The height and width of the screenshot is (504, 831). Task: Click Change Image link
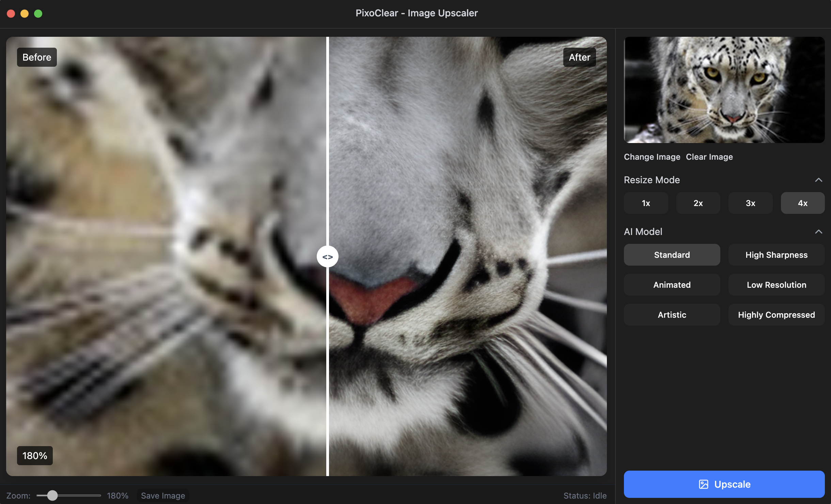(x=652, y=157)
